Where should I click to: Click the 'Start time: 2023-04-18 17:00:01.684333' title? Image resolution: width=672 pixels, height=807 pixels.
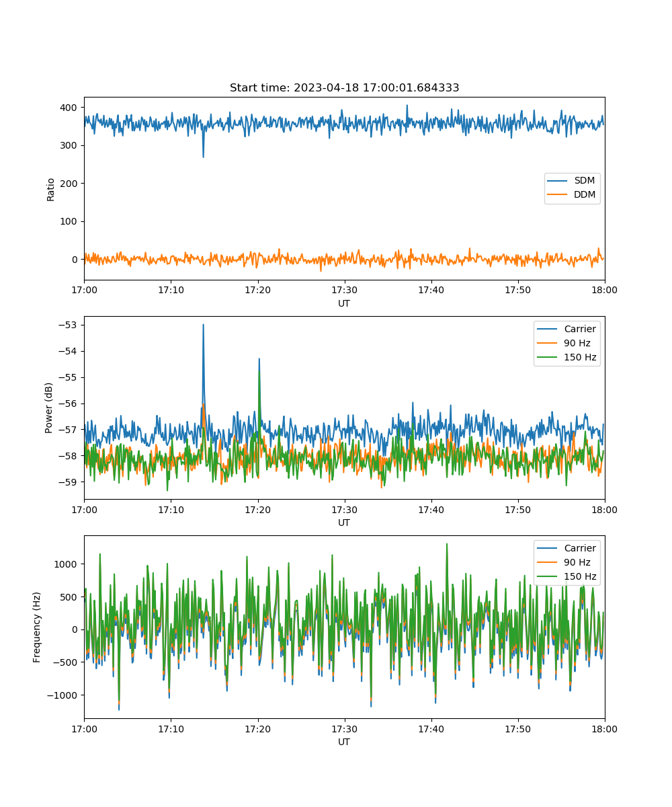pos(344,88)
